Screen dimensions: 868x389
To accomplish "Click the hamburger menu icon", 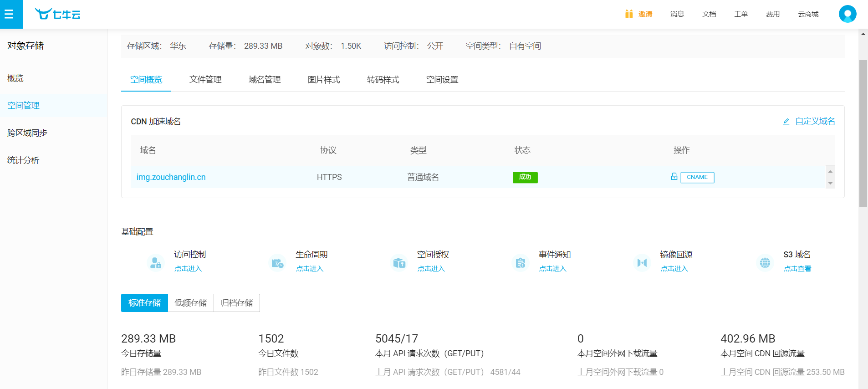I will (9, 14).
